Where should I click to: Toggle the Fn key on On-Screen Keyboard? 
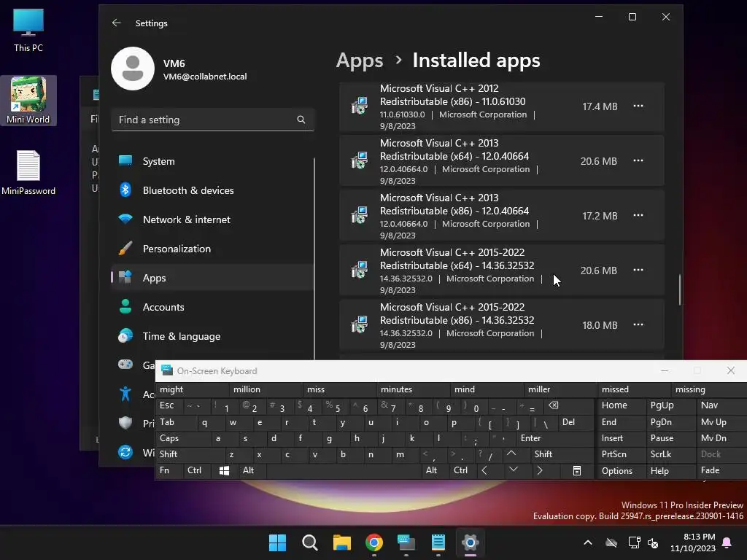(169, 470)
